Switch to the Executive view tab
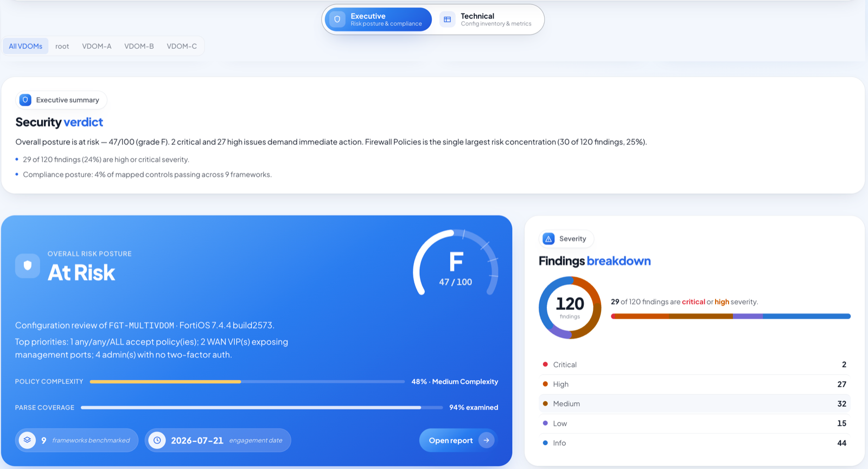868x469 pixels. point(378,20)
